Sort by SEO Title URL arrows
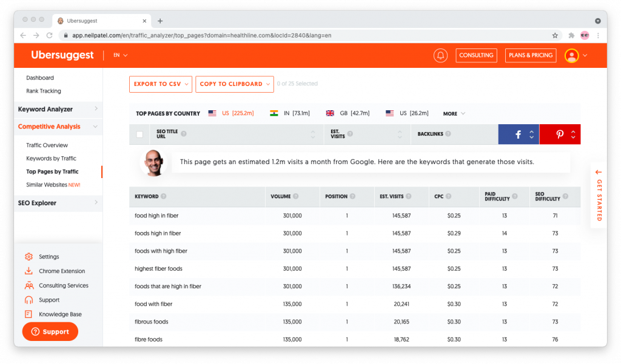621x364 pixels. [x=313, y=134]
